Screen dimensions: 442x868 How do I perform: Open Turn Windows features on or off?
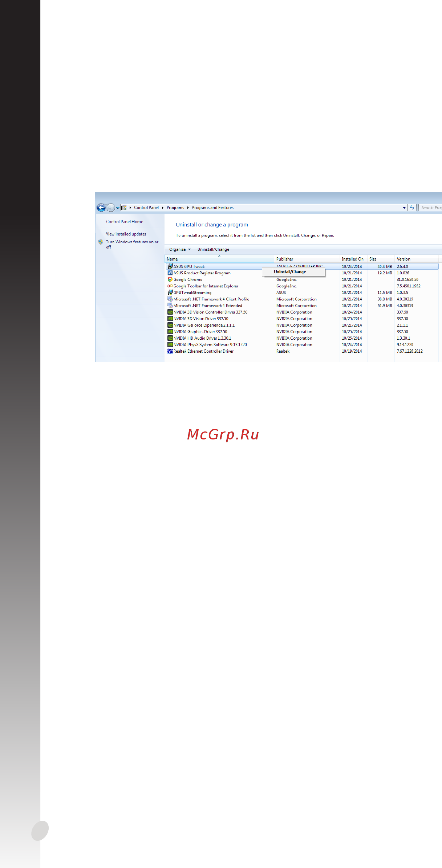point(132,244)
